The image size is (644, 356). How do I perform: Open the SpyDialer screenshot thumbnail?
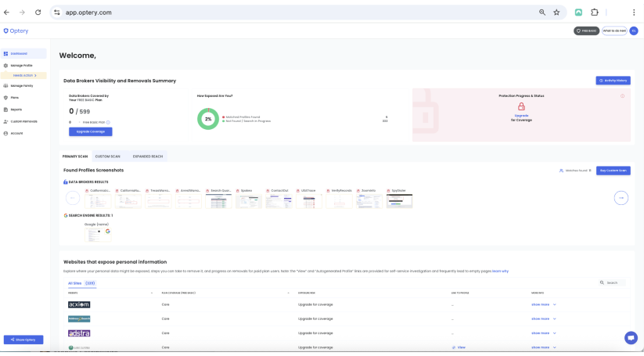(399, 201)
